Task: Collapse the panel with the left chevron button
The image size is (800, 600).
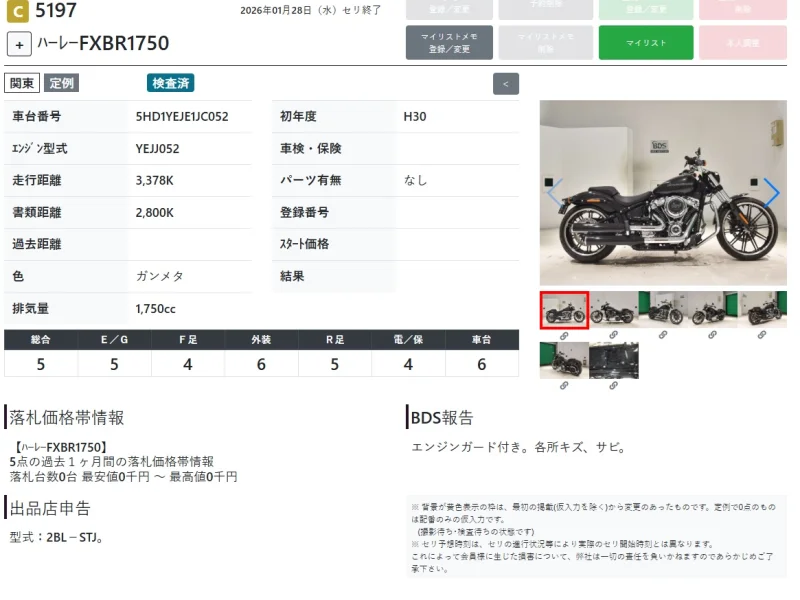Action: pyautogui.click(x=506, y=84)
